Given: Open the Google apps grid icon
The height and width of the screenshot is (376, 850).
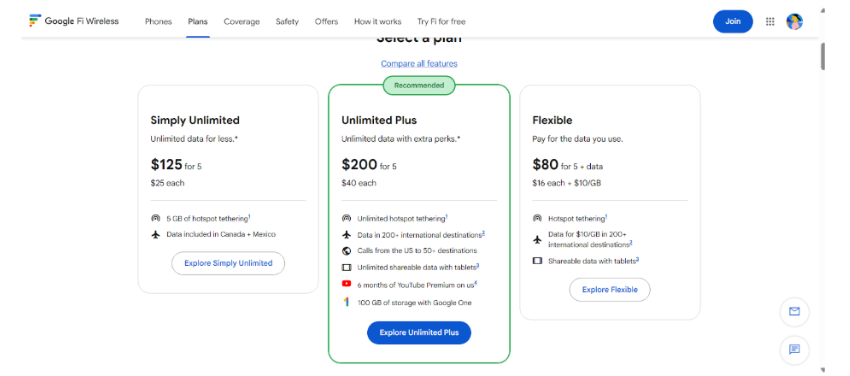Looking at the screenshot, I should pos(770,22).
